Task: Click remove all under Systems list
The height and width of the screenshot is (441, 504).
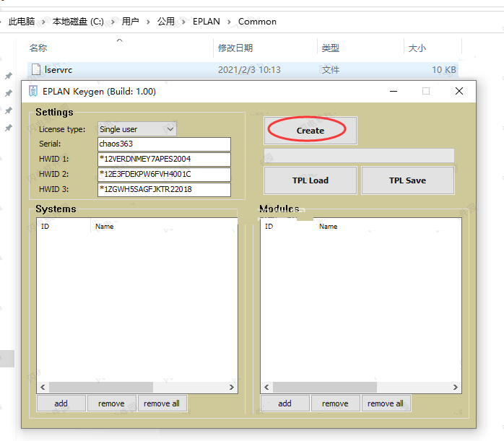Action: (x=162, y=403)
